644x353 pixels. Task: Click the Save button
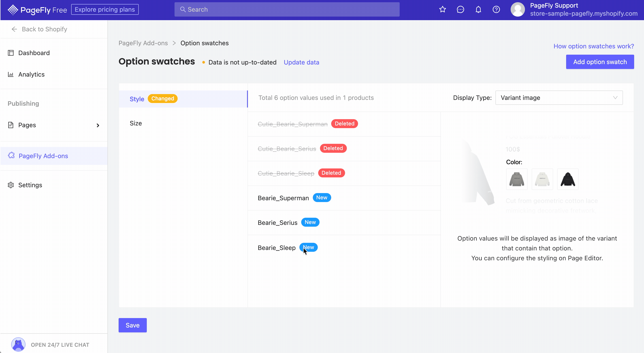pos(132,325)
